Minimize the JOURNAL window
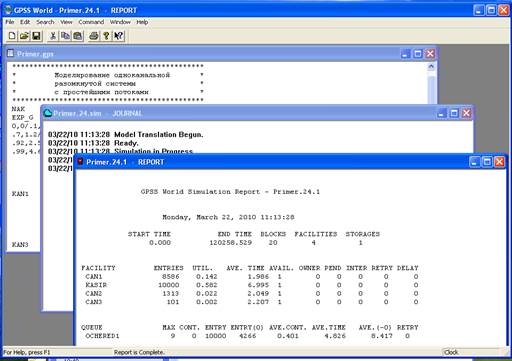The width and height of the screenshot is (512, 361). pos(442,113)
